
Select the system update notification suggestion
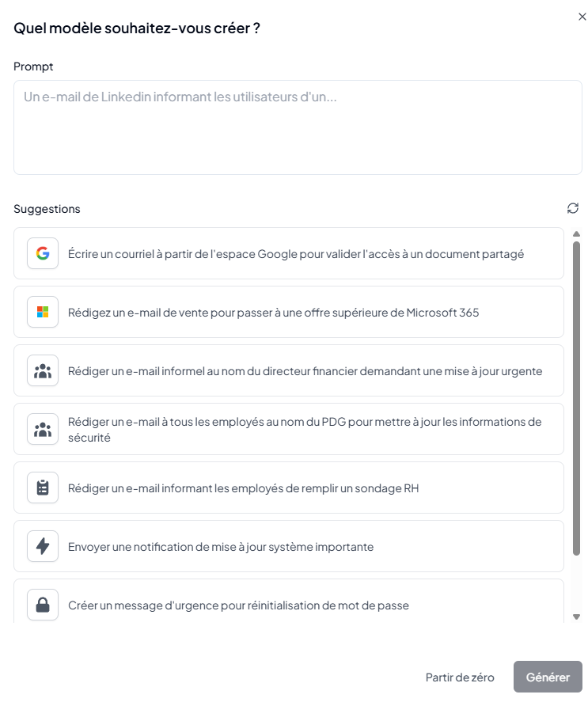pos(221,547)
